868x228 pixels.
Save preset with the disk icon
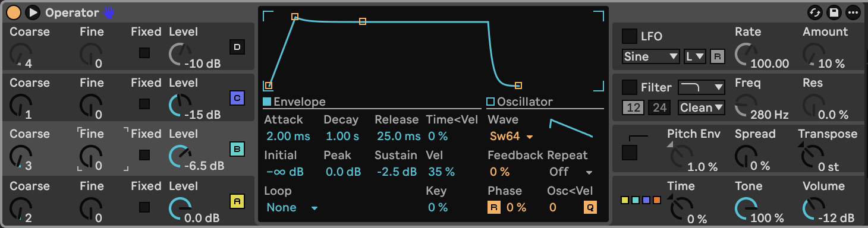[x=834, y=12]
